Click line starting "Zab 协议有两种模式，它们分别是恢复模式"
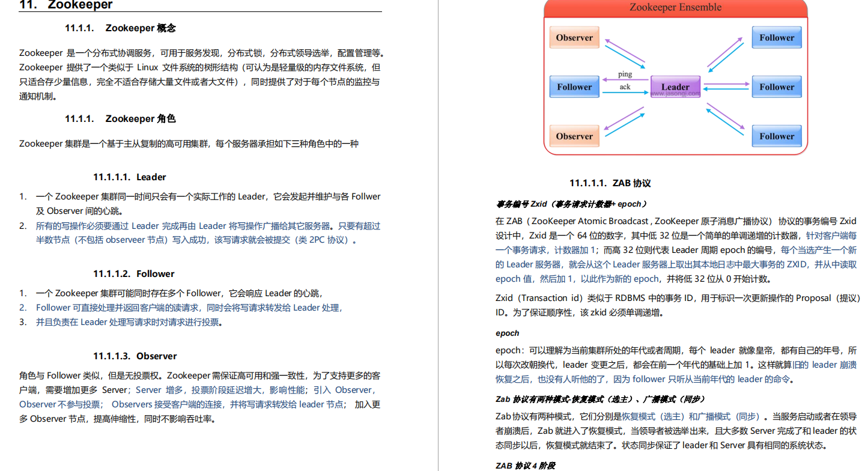 click(x=676, y=416)
